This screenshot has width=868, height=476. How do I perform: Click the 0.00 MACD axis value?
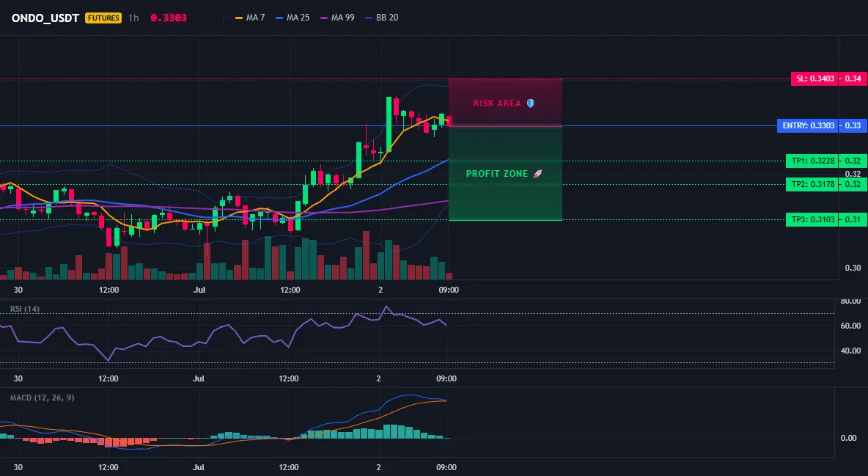(849, 438)
